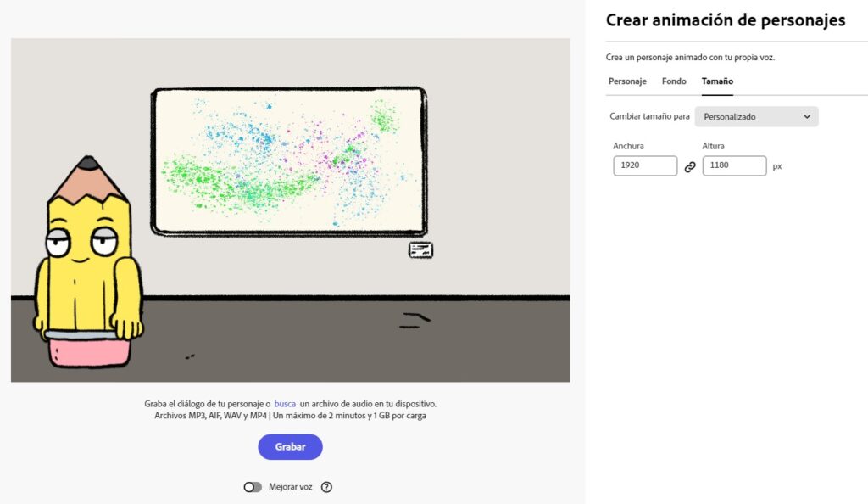The width and height of the screenshot is (868, 504).
Task: Toggle the Mejorar voz switch
Action: tap(253, 487)
